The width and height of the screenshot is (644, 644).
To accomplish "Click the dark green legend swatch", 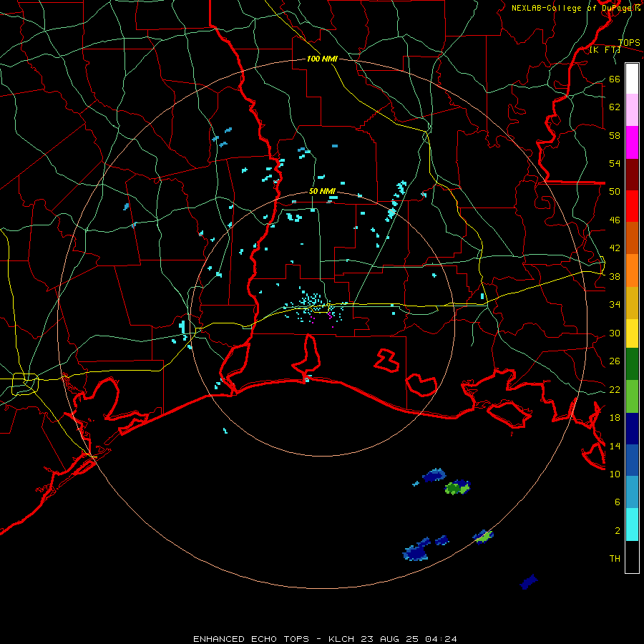I will (632, 364).
